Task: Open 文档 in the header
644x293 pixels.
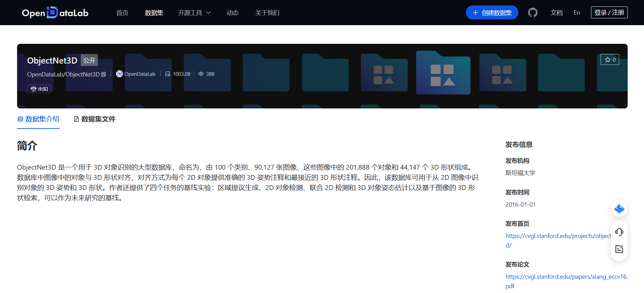Action: point(557,13)
